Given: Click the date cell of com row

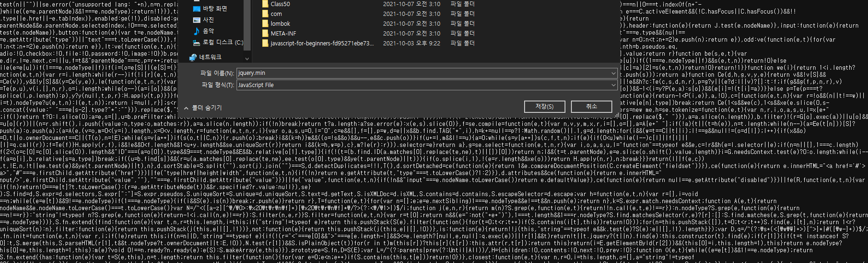Looking at the screenshot, I should [411, 14].
